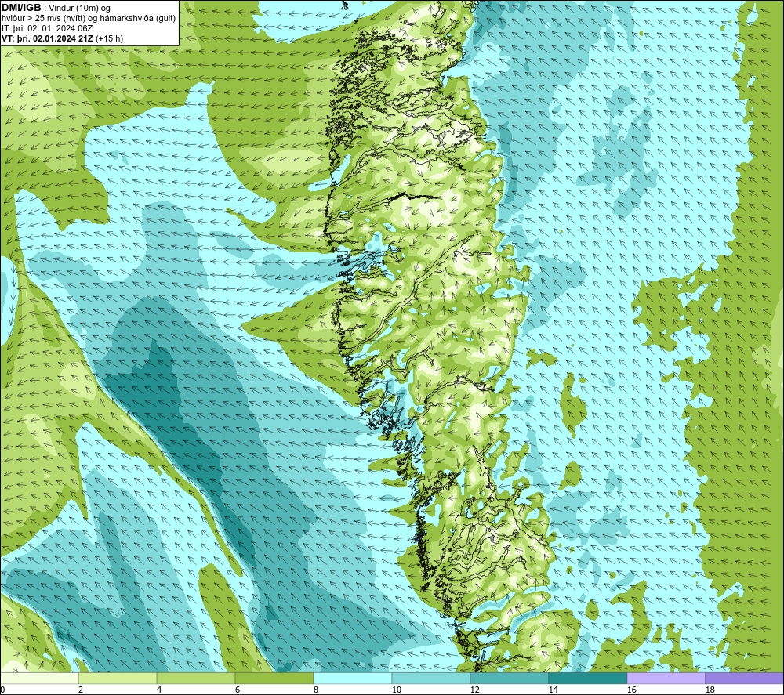This screenshot has width=784, height=695.
Task: Click the '6' legend scale label
Action: click(238, 690)
